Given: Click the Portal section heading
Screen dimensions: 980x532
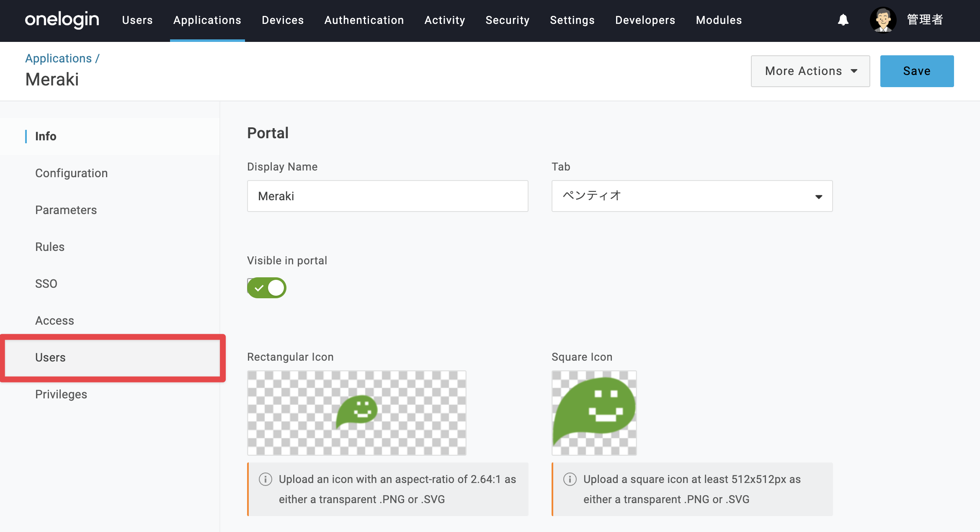Looking at the screenshot, I should (268, 133).
